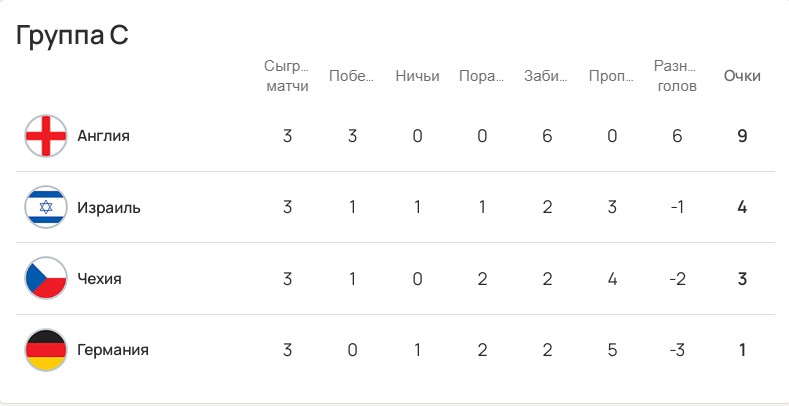Click the England flag icon
The width and height of the screenshot is (789, 406).
pyautogui.click(x=45, y=136)
